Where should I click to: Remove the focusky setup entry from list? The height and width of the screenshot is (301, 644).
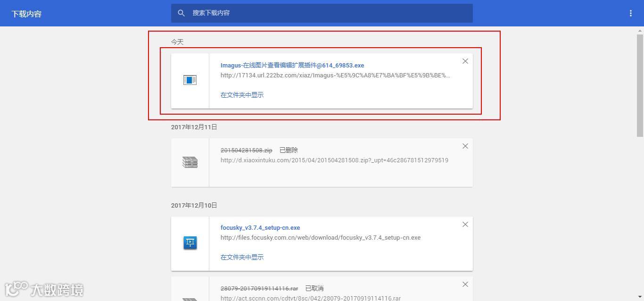(465, 225)
